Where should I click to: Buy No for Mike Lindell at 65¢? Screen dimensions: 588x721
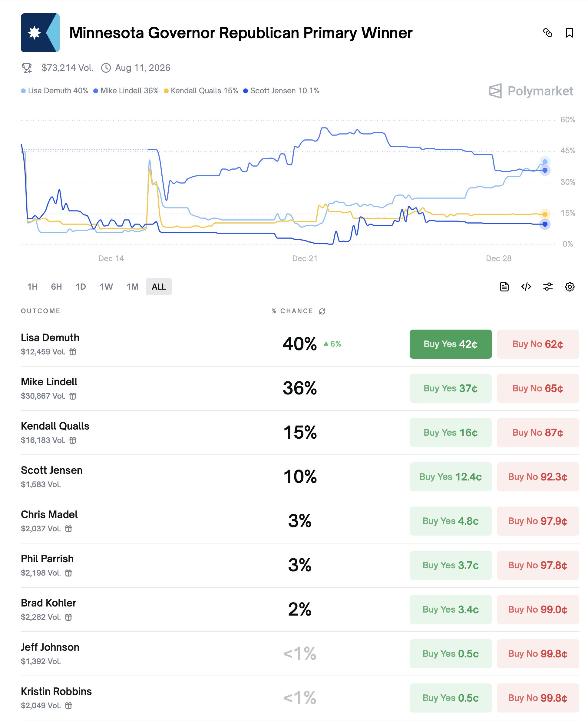pyautogui.click(x=537, y=388)
